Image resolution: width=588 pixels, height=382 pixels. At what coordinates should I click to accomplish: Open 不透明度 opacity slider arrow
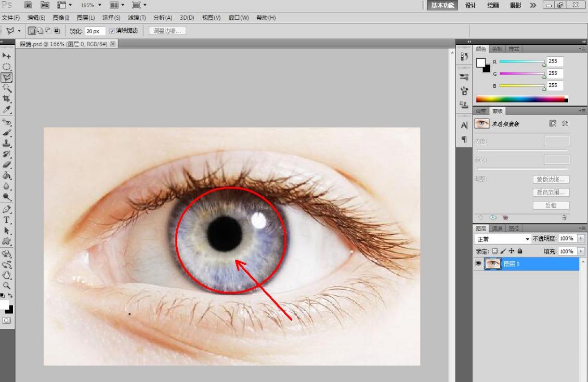[x=581, y=238]
